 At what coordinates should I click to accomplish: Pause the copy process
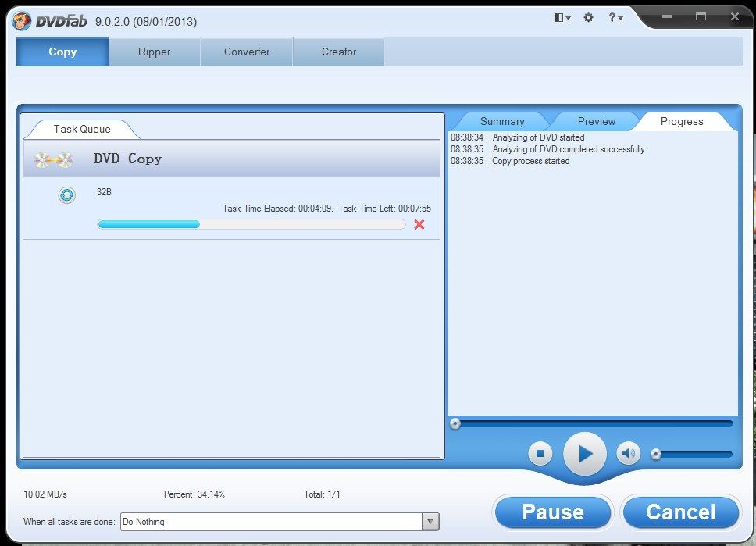(552, 512)
